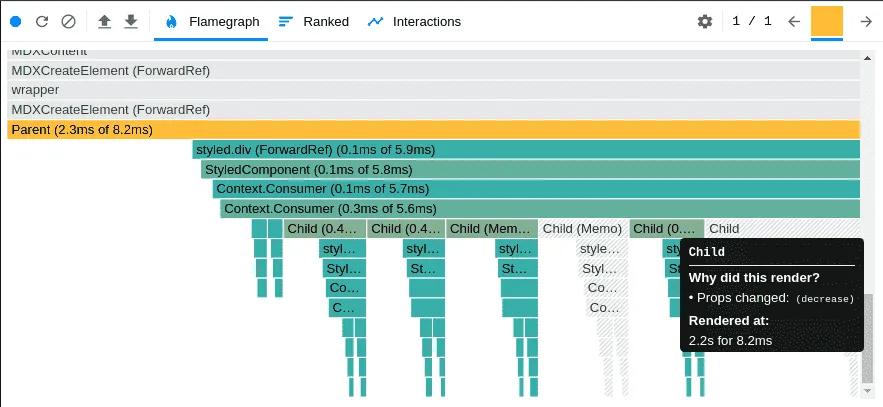This screenshot has width=883, height=407.
Task: Go to the previous commit with the left arrow
Action: click(x=793, y=21)
